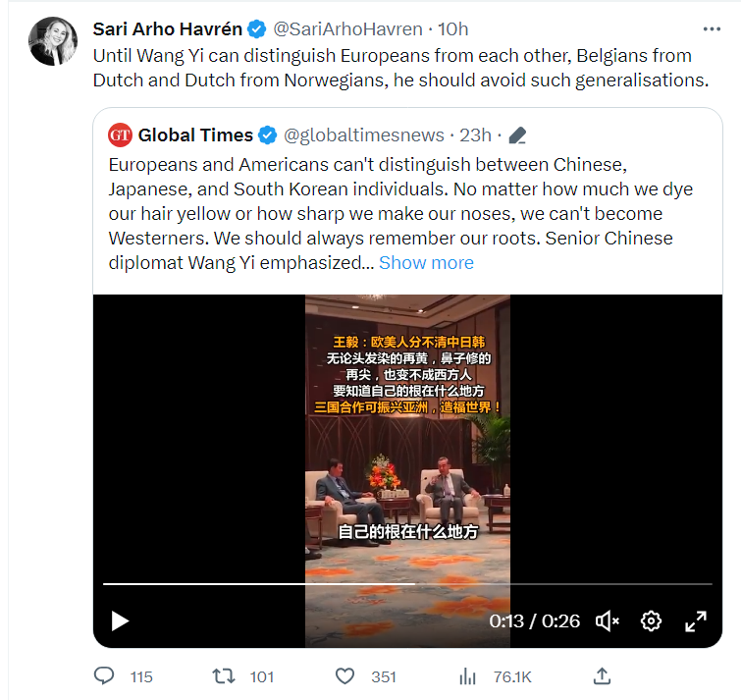Unmute the video sound
Viewport: 741px width, 700px height.
tap(608, 620)
